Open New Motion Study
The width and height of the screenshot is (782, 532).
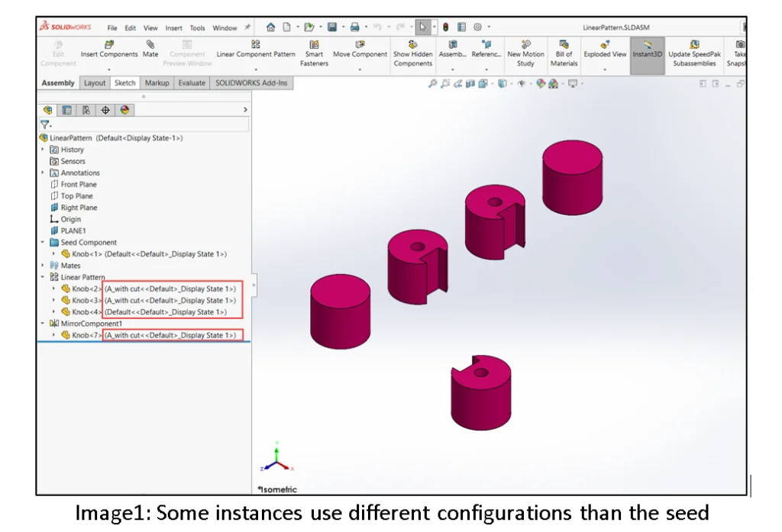point(525,45)
